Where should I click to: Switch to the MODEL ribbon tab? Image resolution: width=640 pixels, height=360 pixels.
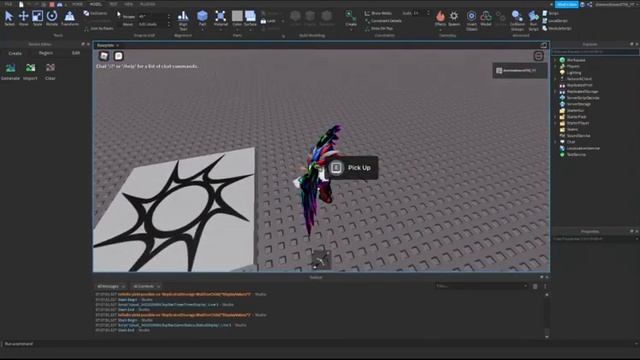(x=95, y=4)
